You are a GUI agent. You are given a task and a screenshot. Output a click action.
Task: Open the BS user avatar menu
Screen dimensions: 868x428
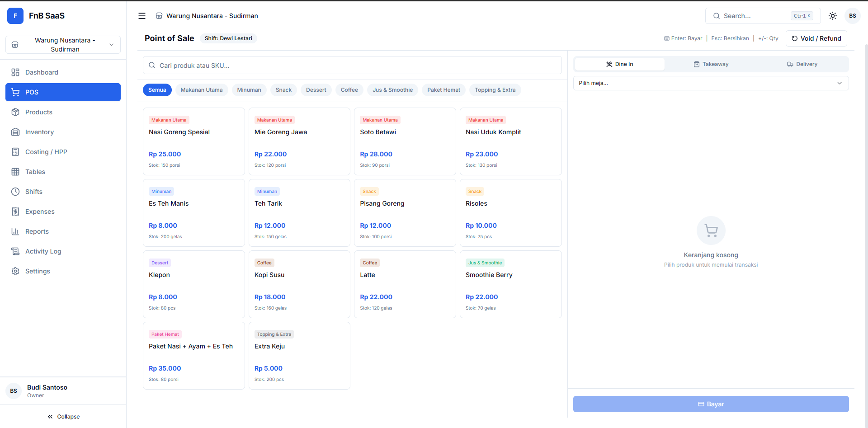[853, 16]
